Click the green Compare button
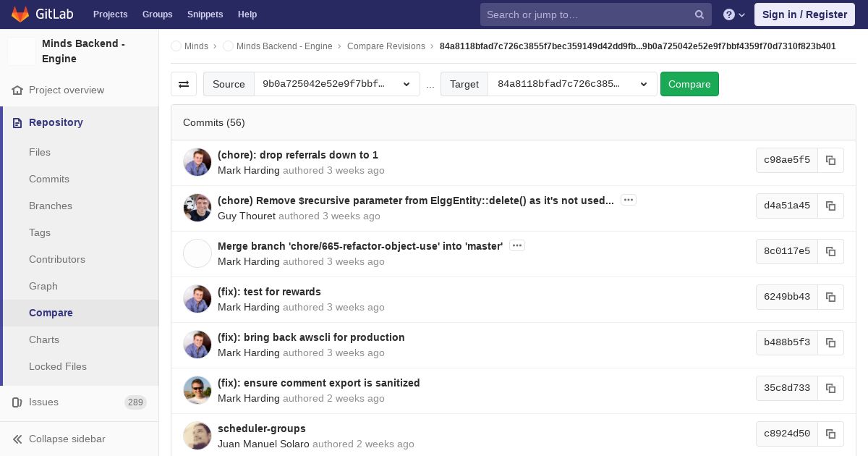The height and width of the screenshot is (456, 868). pyautogui.click(x=689, y=84)
